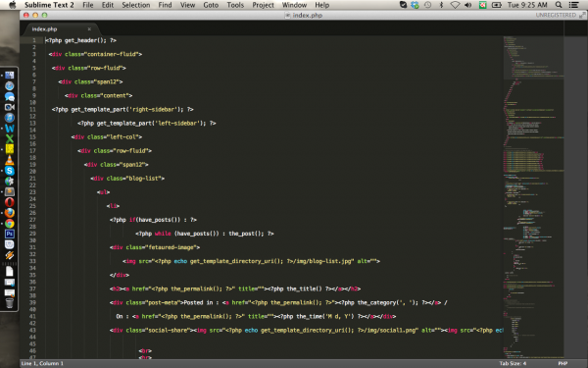Open the Time Machine menu bar icon

click(x=427, y=5)
